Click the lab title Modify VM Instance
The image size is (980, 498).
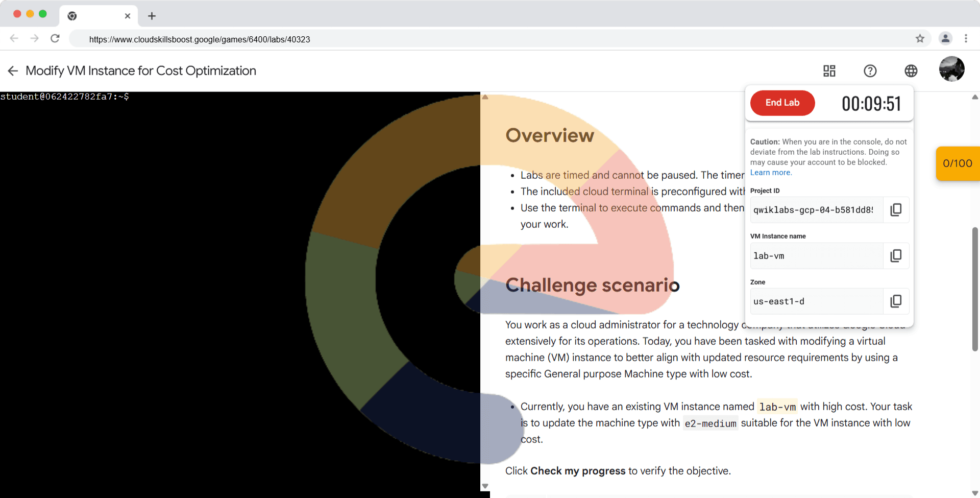(141, 71)
